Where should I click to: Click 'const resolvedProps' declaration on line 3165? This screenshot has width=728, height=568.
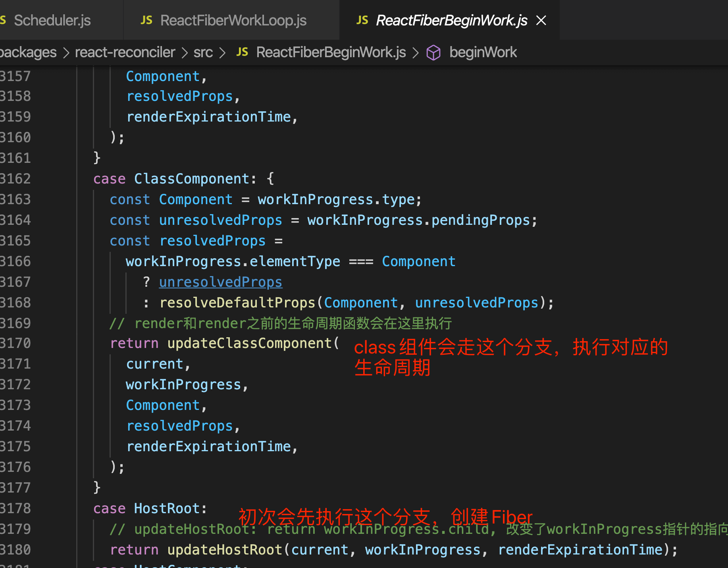coord(187,241)
